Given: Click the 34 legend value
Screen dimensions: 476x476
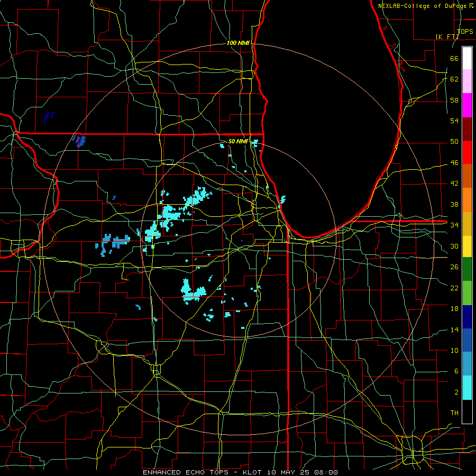Looking at the screenshot, I should [x=454, y=225].
